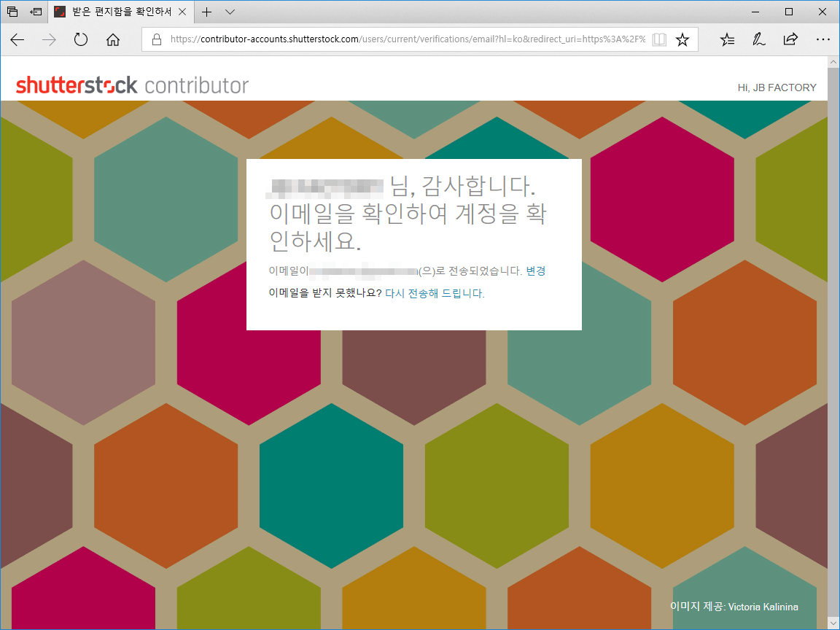Click the address bar URL field
Viewport: 840px width, 630px height.
point(407,39)
